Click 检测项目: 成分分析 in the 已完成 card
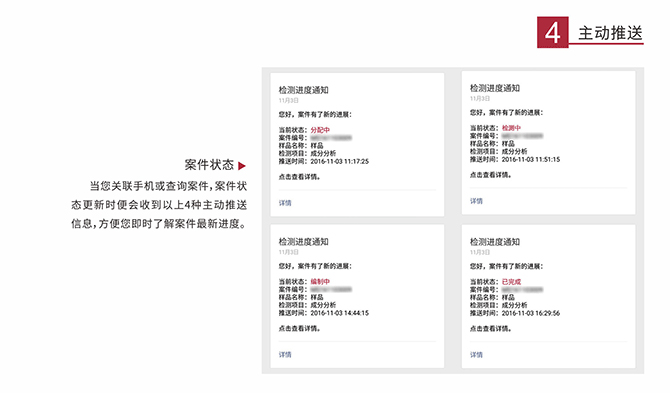670x393 pixels. click(x=499, y=305)
